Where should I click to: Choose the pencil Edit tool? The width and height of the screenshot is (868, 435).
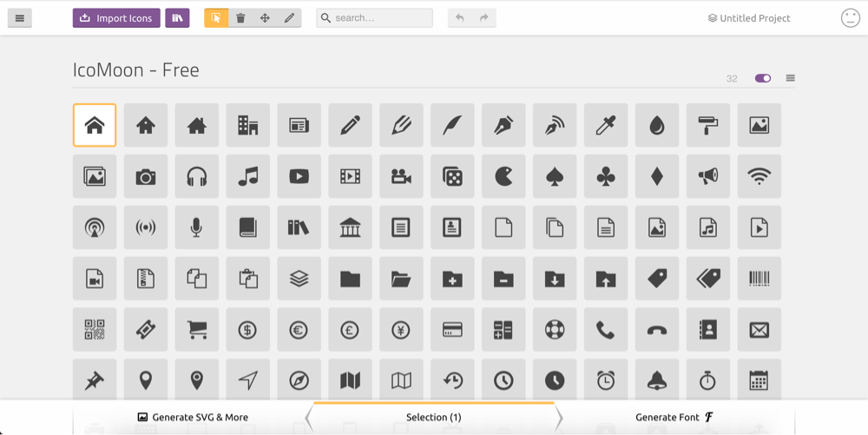pyautogui.click(x=289, y=18)
